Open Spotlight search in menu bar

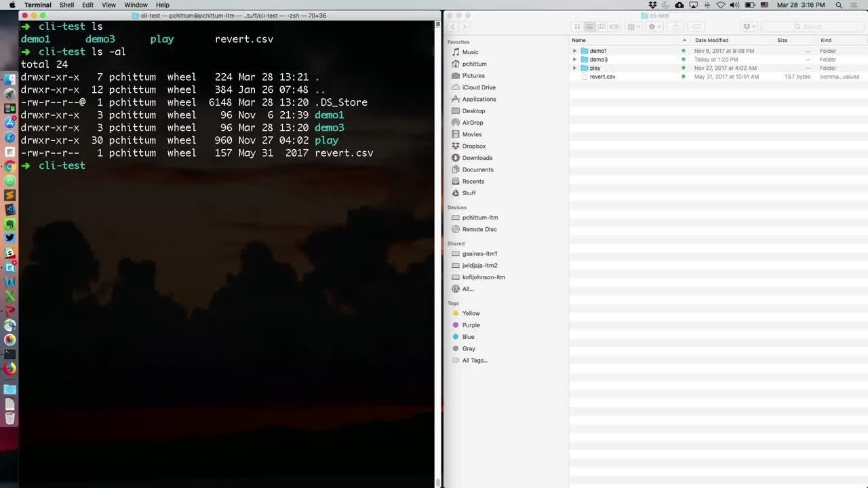point(840,5)
